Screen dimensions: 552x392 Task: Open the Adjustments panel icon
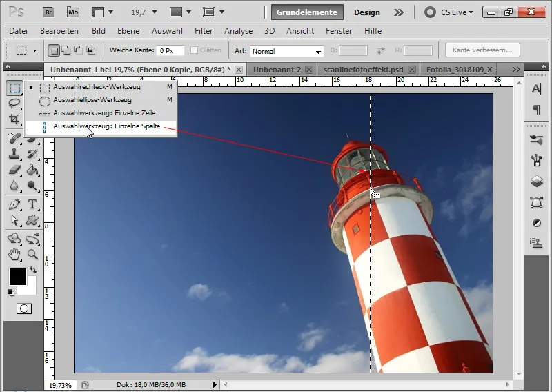537,223
